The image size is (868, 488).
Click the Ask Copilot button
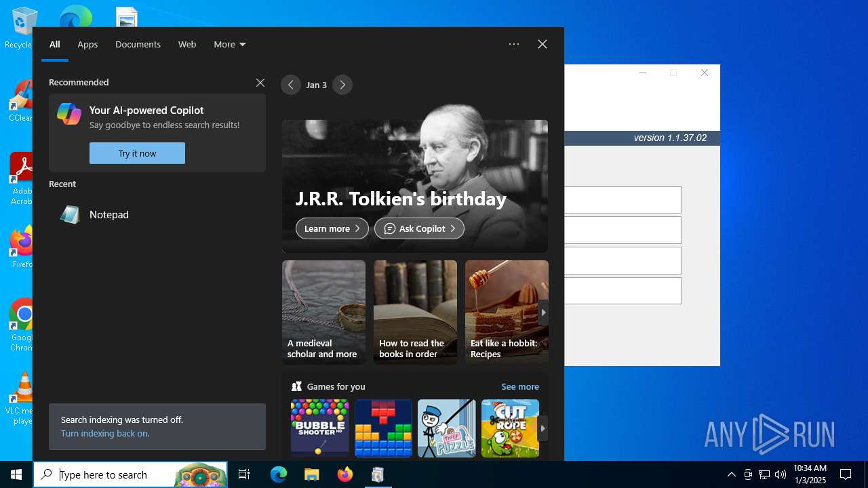tap(419, 228)
